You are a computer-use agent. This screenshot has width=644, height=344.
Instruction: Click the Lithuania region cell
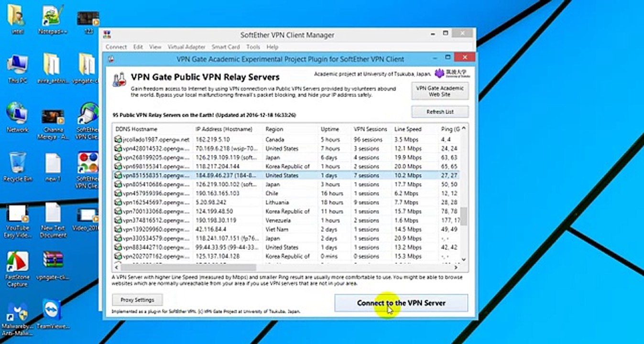[x=278, y=203]
